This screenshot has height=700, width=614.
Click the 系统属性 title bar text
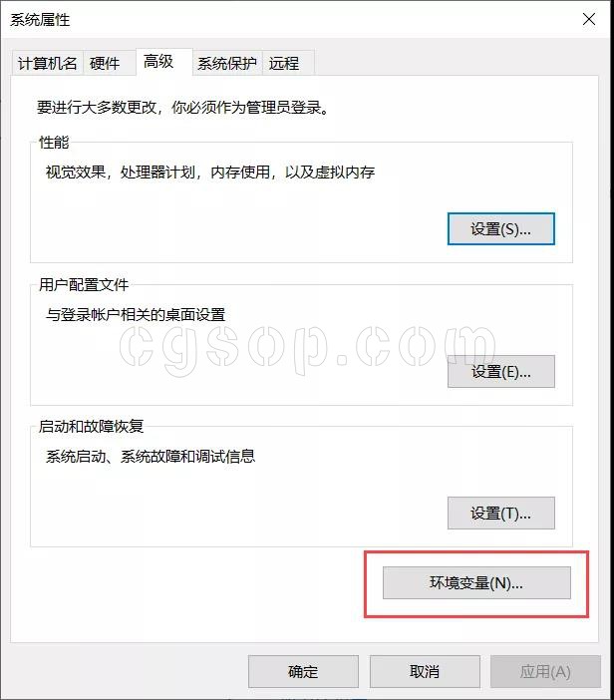40,20
